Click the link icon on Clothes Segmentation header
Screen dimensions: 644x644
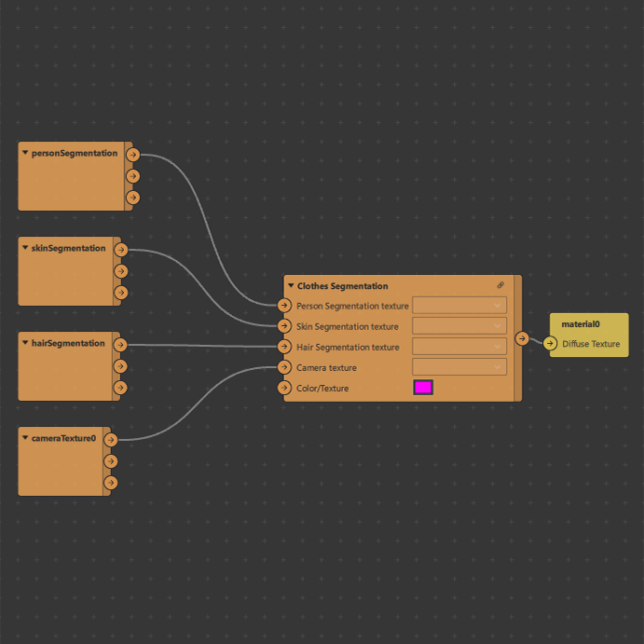pyautogui.click(x=500, y=285)
